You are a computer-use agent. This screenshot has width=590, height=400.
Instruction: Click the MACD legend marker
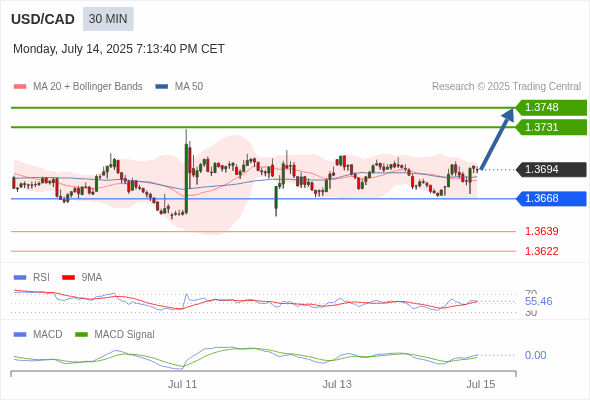(20, 335)
